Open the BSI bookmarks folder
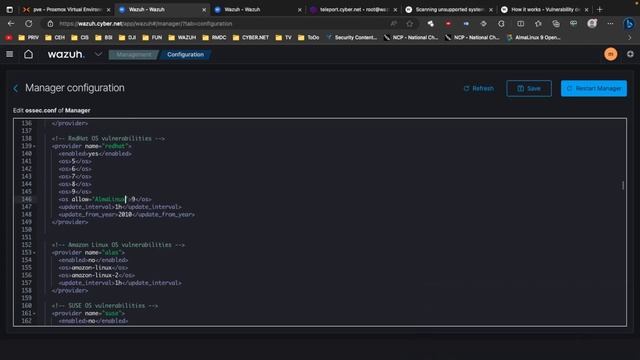Viewport: 640px width, 360px height. (104, 38)
